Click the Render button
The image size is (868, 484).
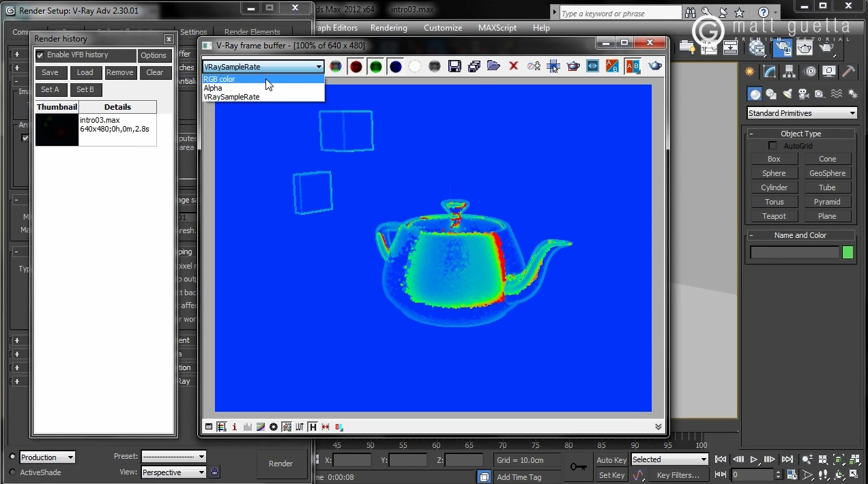(x=280, y=464)
